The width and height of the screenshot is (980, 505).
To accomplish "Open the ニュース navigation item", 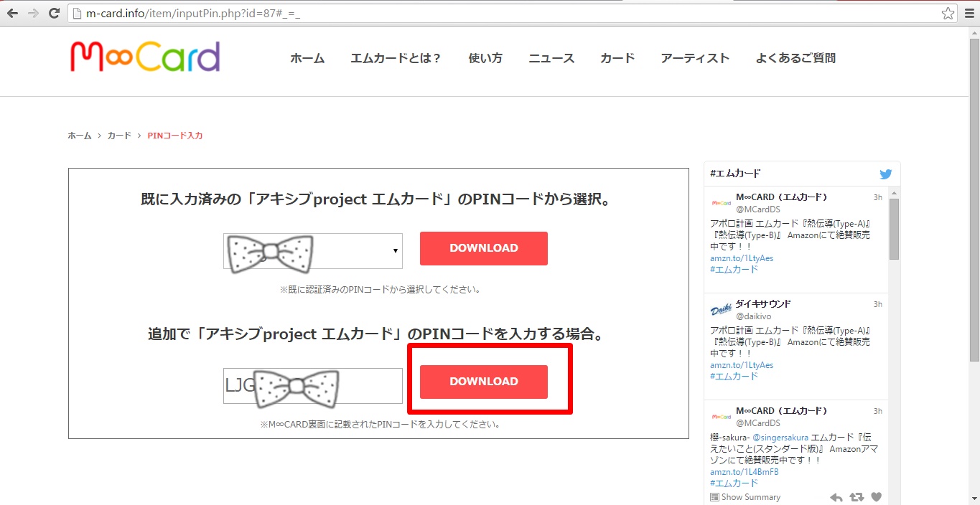I will 551,59.
